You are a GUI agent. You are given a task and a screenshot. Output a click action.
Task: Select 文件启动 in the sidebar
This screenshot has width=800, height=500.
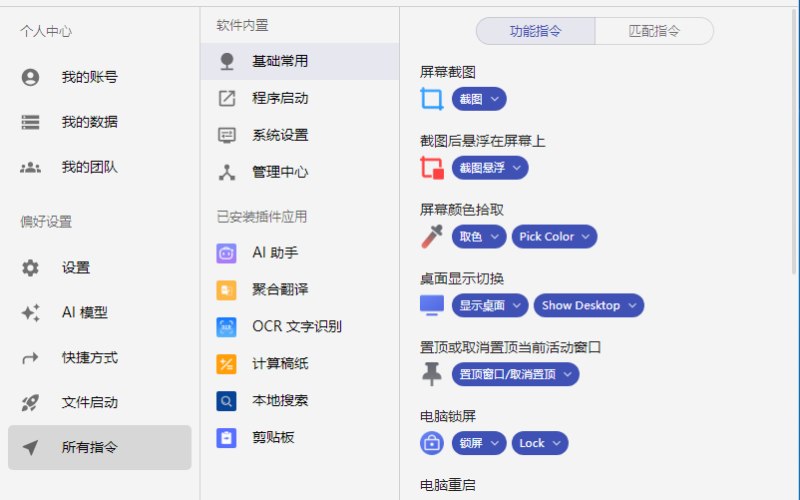coord(99,403)
